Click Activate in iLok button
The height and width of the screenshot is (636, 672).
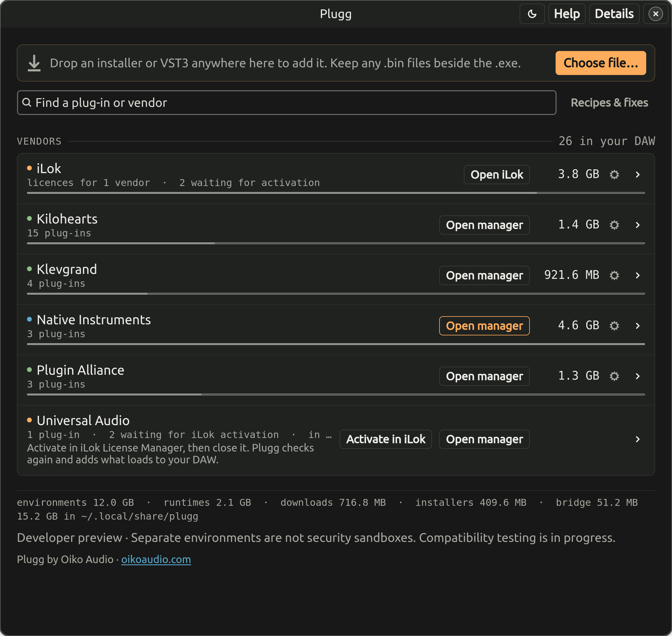(385, 439)
